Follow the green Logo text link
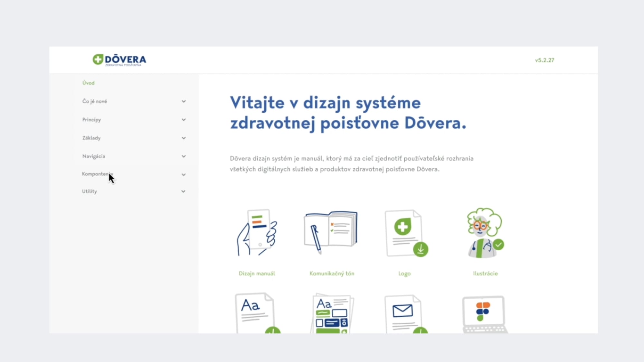The height and width of the screenshot is (362, 644). coord(404,274)
